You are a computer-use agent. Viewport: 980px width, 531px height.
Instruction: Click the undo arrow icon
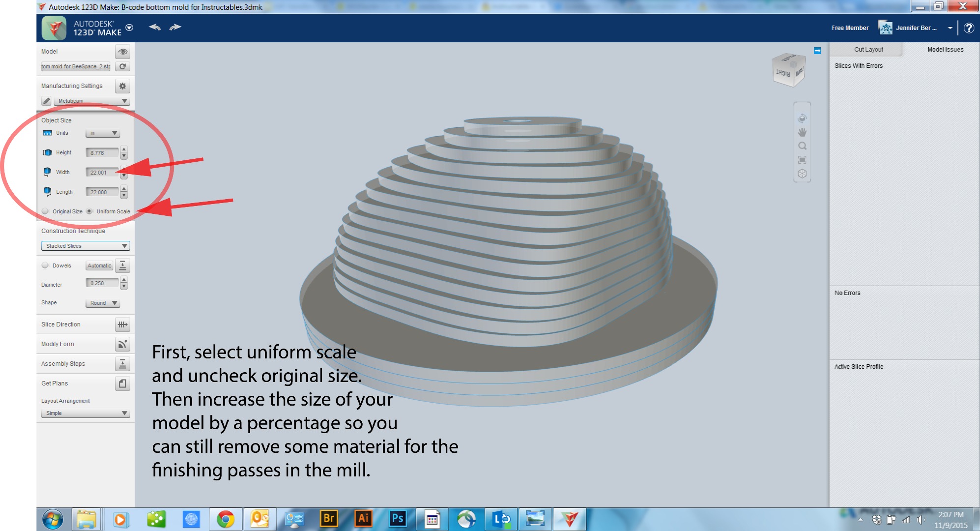click(155, 28)
